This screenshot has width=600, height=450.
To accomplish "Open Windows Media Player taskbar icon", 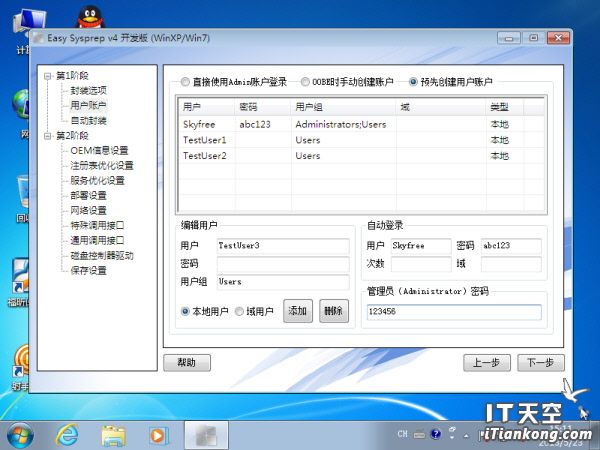I will pyautogui.click(x=158, y=435).
